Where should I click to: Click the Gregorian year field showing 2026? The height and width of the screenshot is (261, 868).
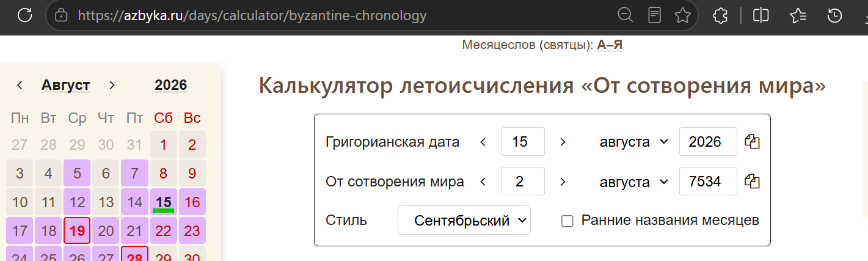tap(708, 142)
